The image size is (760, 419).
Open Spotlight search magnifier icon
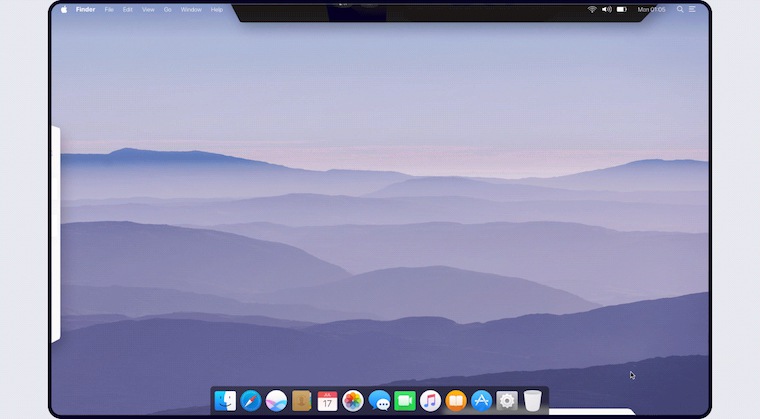click(680, 9)
